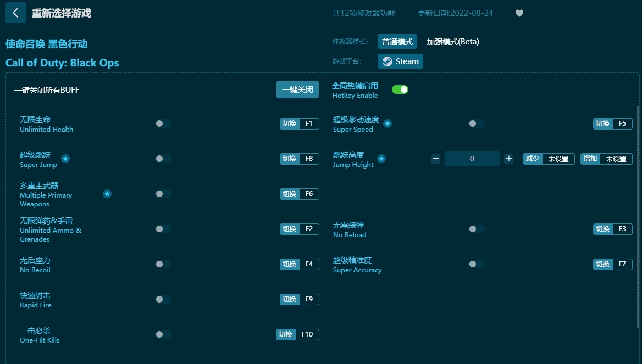The image size is (642, 364).
Task: Click the vertical scrollbar on the right
Action: pyautogui.click(x=638, y=217)
